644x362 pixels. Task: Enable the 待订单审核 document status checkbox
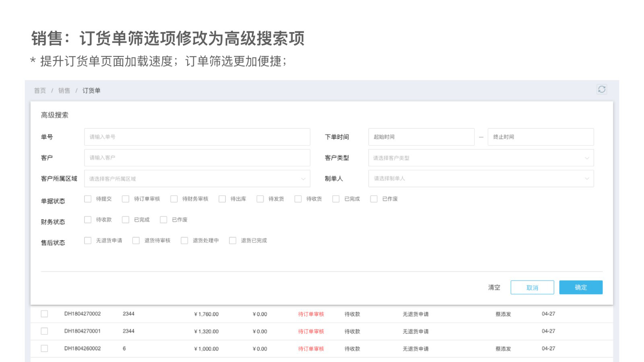[x=126, y=199]
